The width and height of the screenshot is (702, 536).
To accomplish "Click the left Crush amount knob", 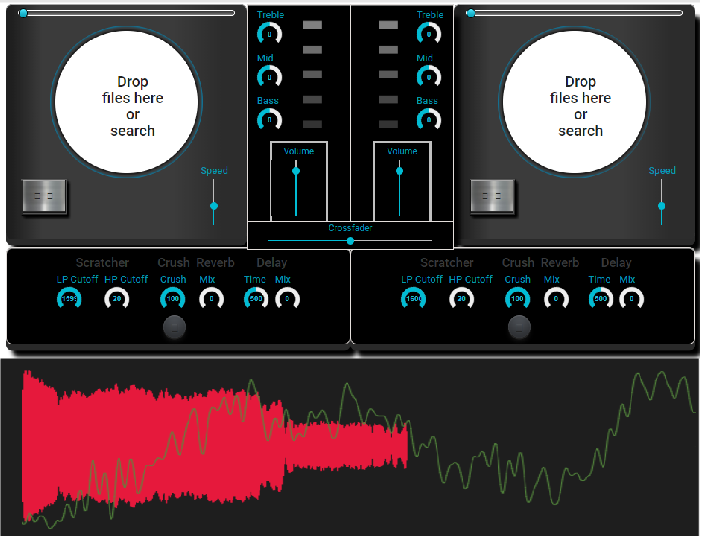I will 172,298.
